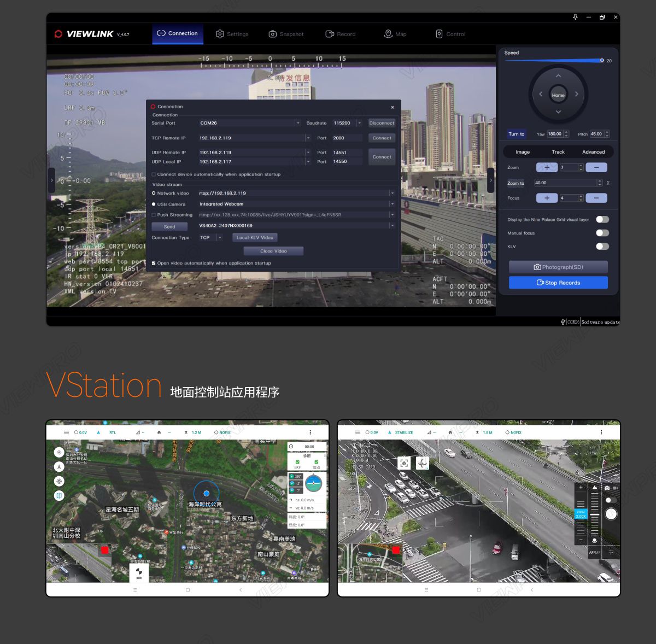The image size is (656, 644).
Task: Toggle Display the Nine Palace Grid visual layer
Action: [602, 219]
